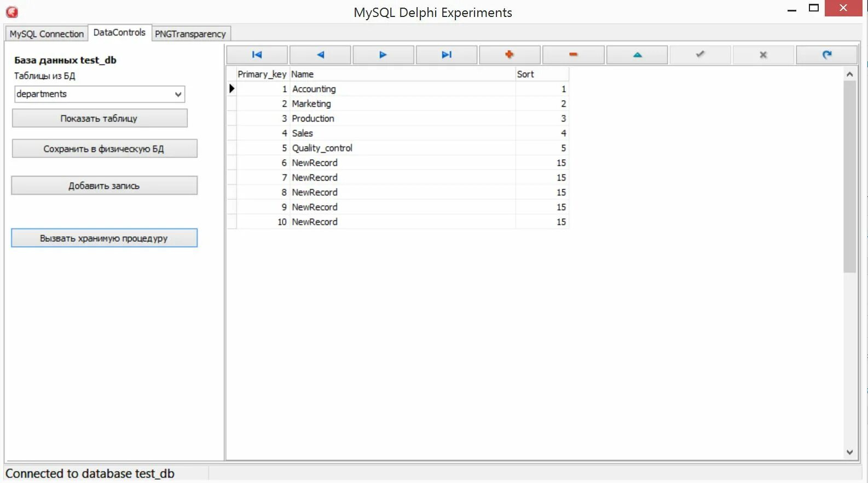Click the Name column header
Screen dimensions: 868x483
click(402, 74)
